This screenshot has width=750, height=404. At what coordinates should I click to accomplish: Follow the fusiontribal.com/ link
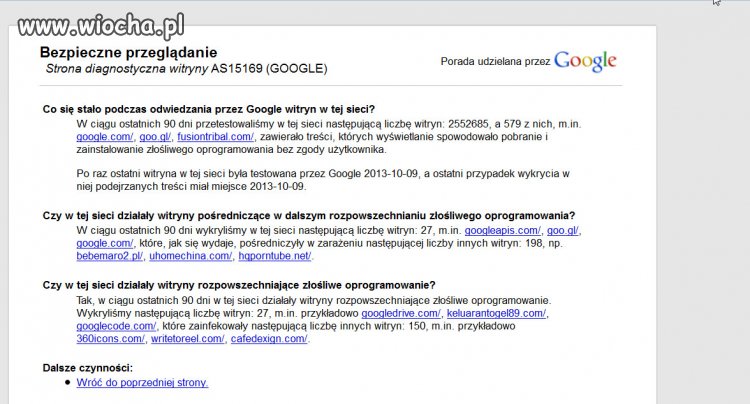tap(216, 137)
